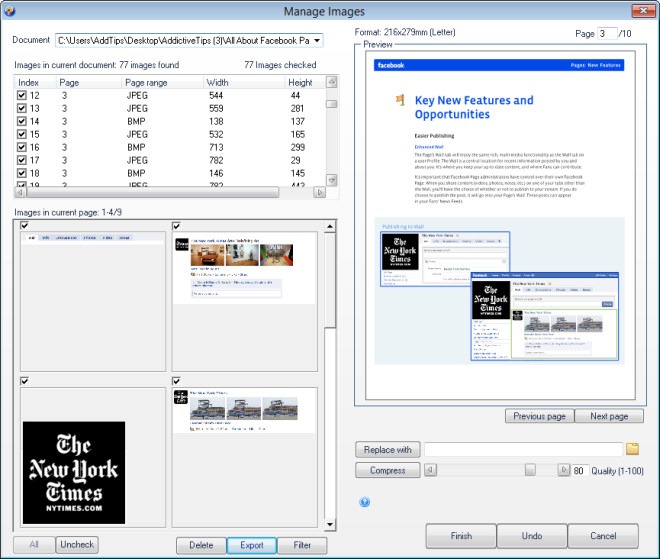The width and height of the screenshot is (660, 559).
Task: Click the Export button
Action: [x=252, y=545]
